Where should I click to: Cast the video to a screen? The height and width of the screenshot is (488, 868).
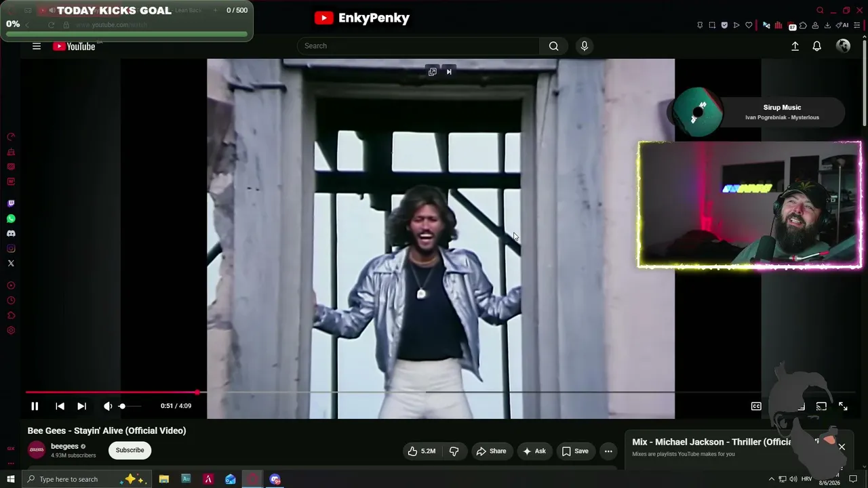click(x=821, y=406)
